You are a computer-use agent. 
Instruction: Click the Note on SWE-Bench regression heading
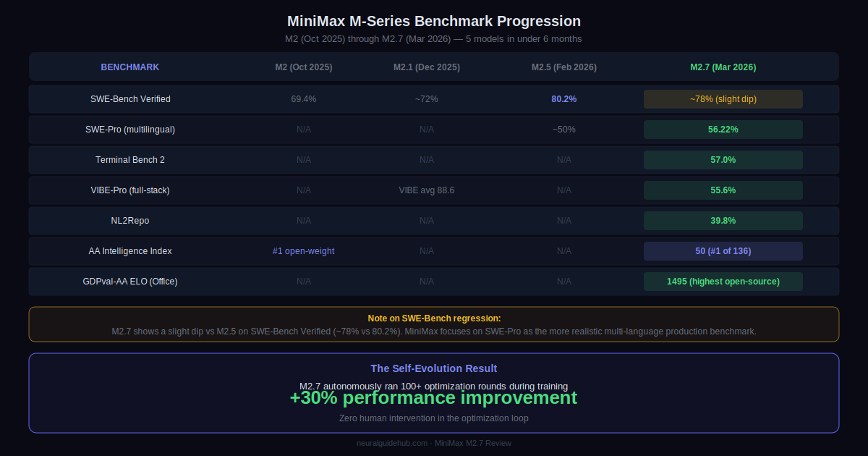tap(434, 318)
